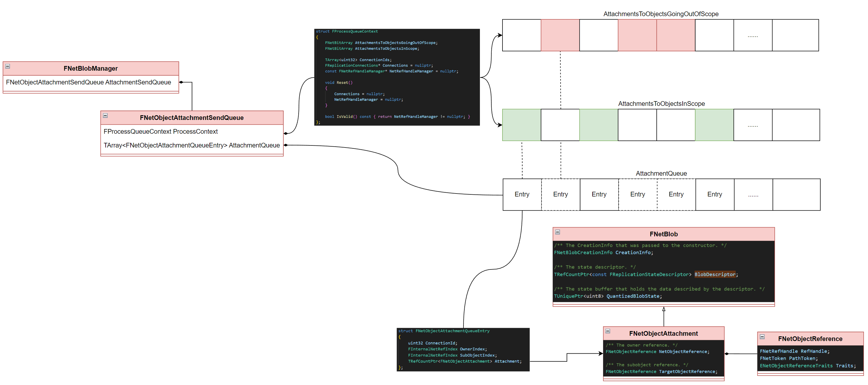Click the first Entry cell in AttachmentQueue
Viewport: 868px width, 385px height.
click(x=522, y=195)
